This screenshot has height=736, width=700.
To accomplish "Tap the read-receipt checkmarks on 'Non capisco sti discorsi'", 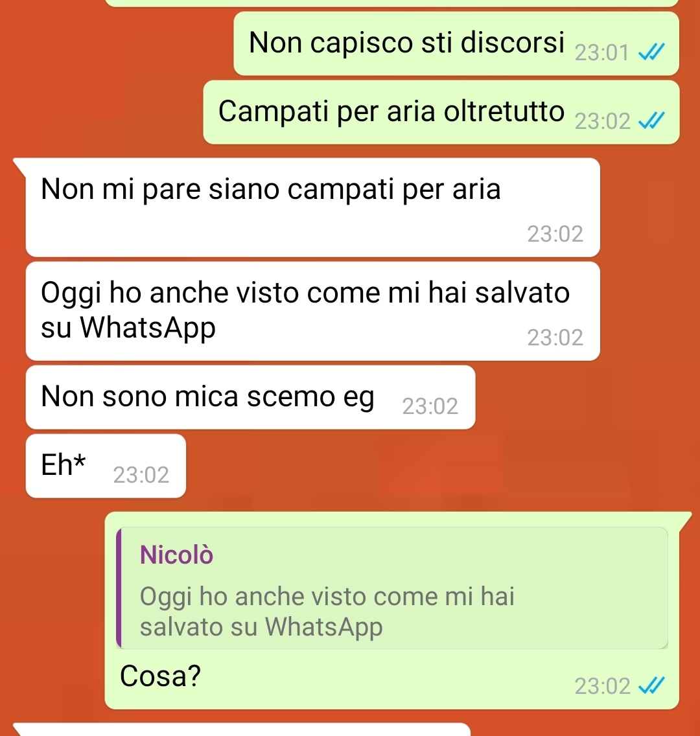I will tap(651, 52).
